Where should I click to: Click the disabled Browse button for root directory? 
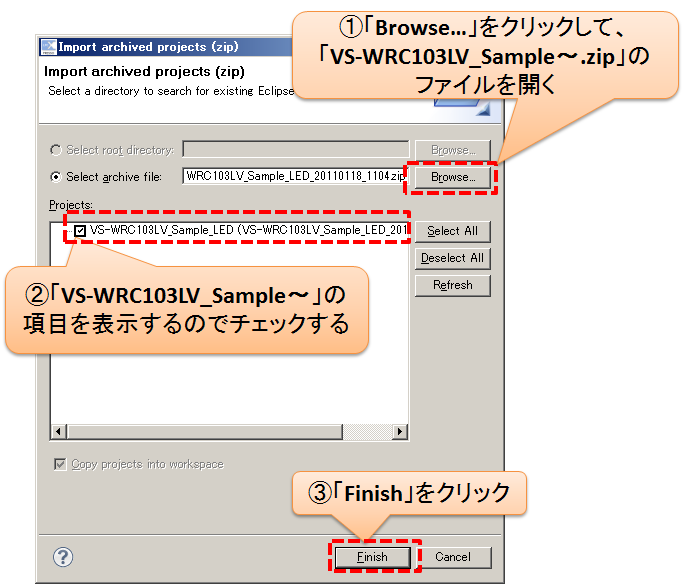tap(452, 150)
